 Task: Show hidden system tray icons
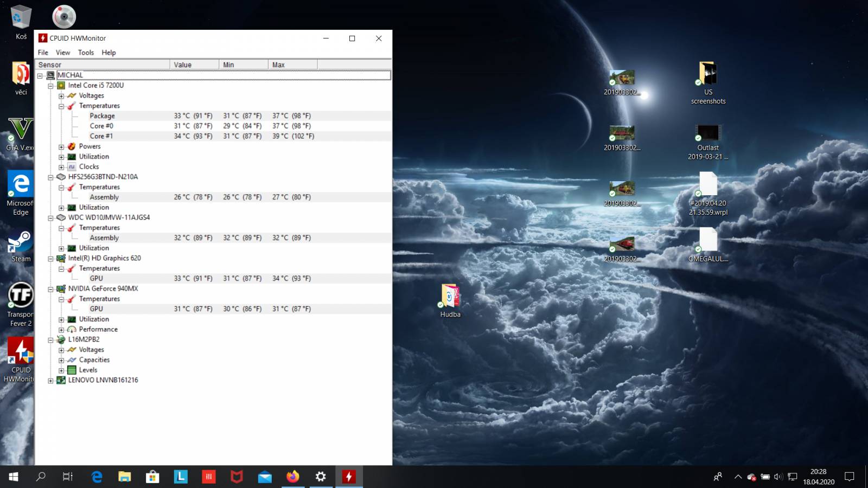click(x=738, y=477)
